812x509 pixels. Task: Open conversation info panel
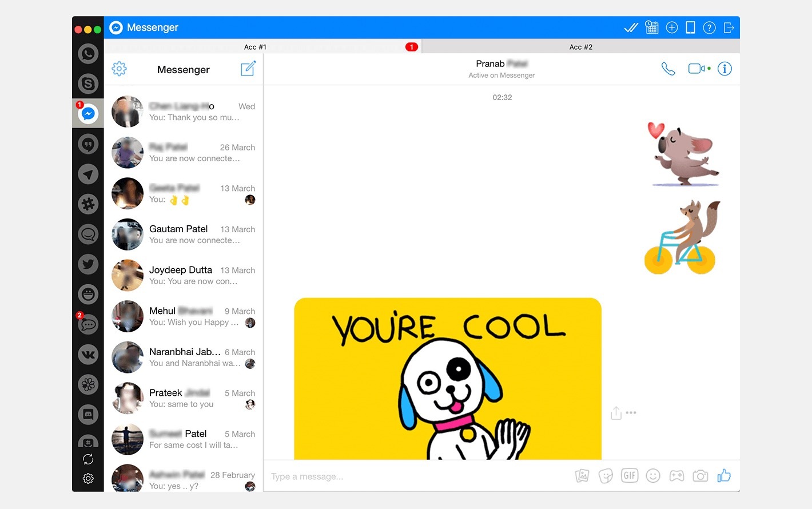tap(725, 69)
